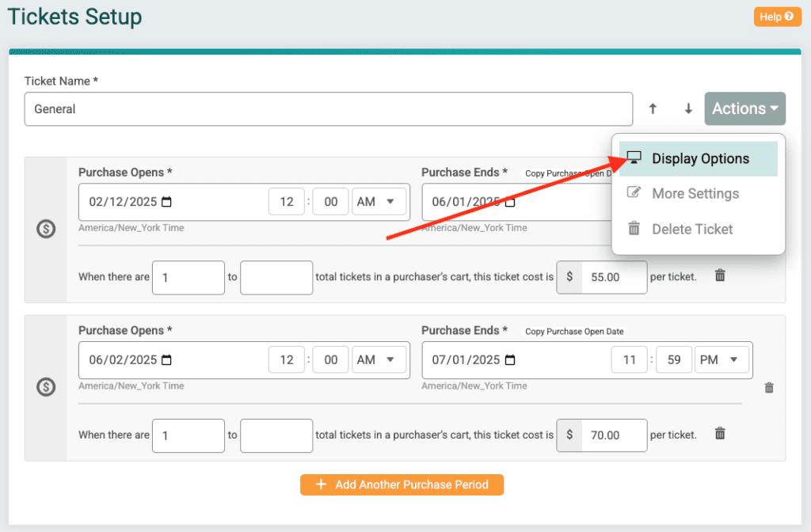811x532 pixels.
Task: Click dollar icon of first purchase period
Action: click(46, 229)
